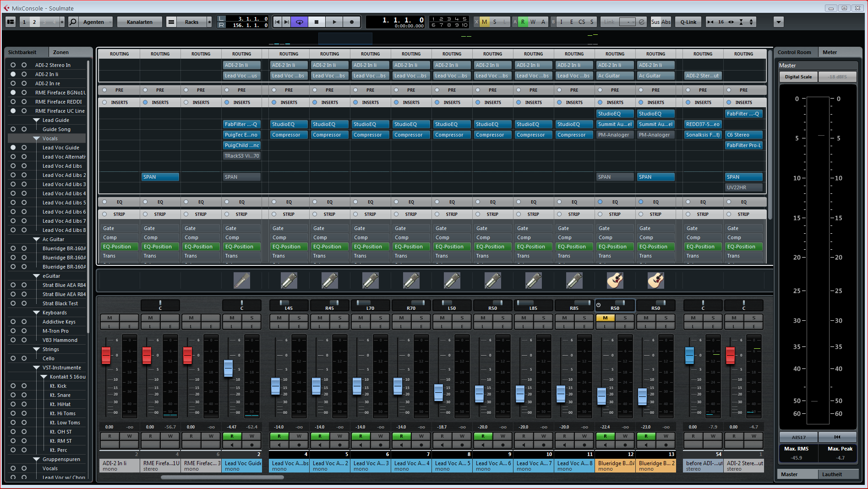This screenshot has width=868, height=489.
Task: Toggle the left zone layout icon
Action: pos(11,22)
